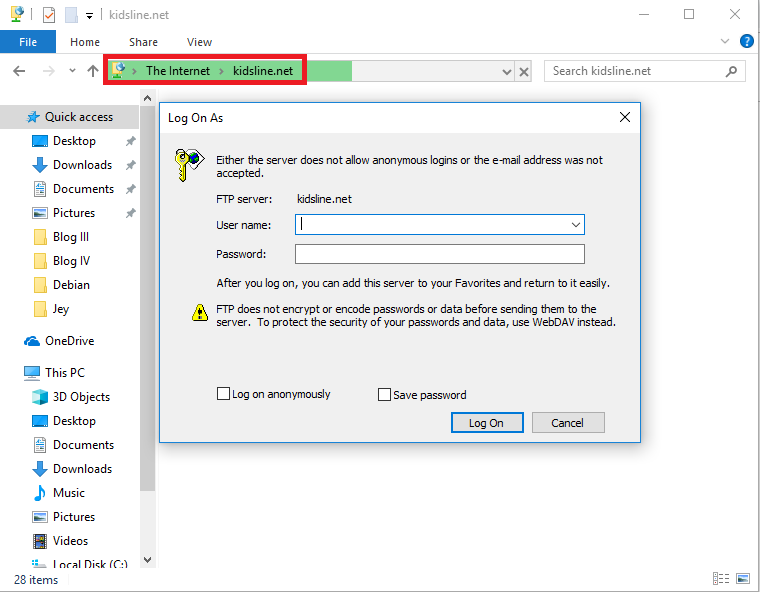This screenshot has width=760, height=592.
Task: Open Local Disk (C:) in navigation pane
Action: tap(90, 564)
